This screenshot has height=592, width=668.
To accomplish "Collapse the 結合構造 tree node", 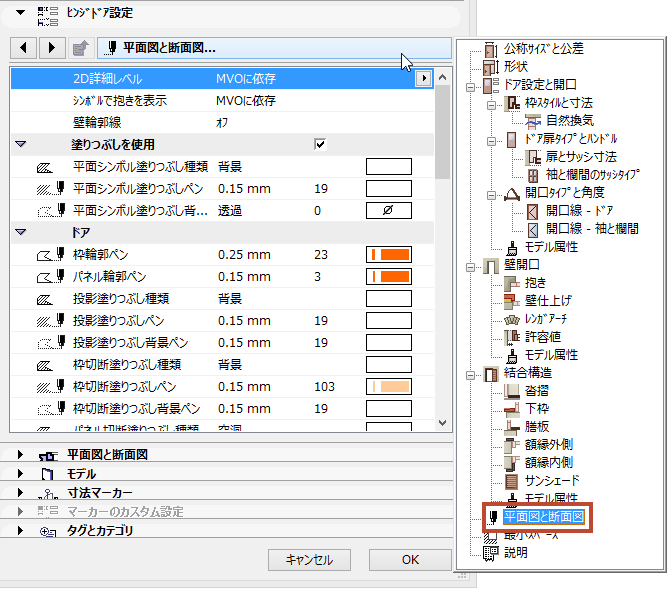I will tap(470, 375).
